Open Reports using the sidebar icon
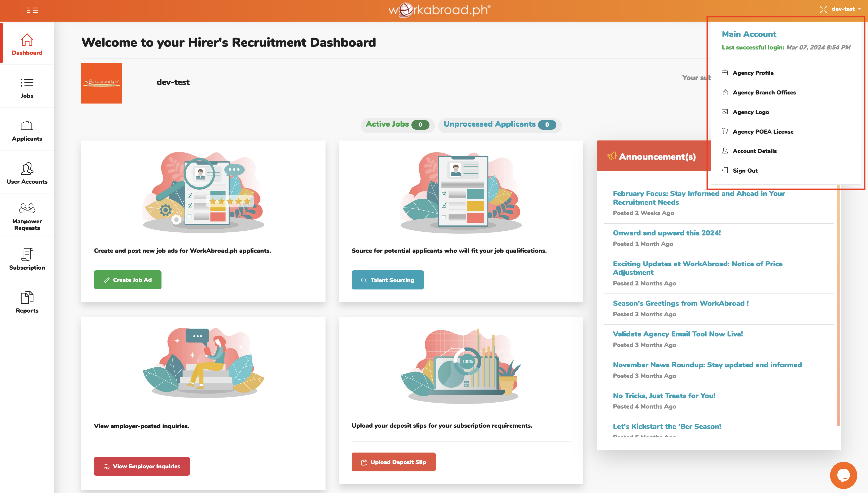The height and width of the screenshot is (493, 868). [x=27, y=297]
